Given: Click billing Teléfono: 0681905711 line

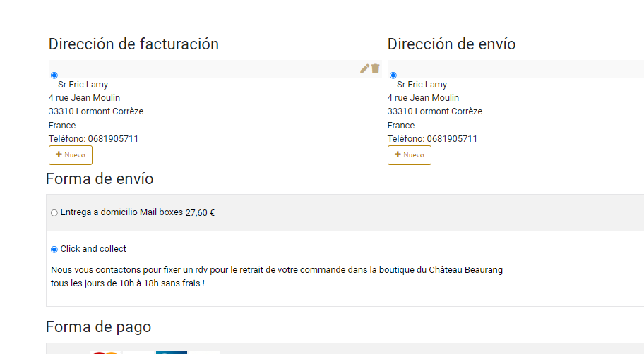Looking at the screenshot, I should tap(93, 139).
